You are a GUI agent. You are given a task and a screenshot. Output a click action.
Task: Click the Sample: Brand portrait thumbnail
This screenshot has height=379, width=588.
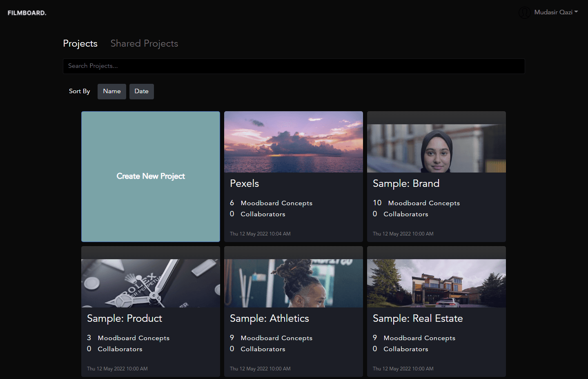(x=436, y=148)
